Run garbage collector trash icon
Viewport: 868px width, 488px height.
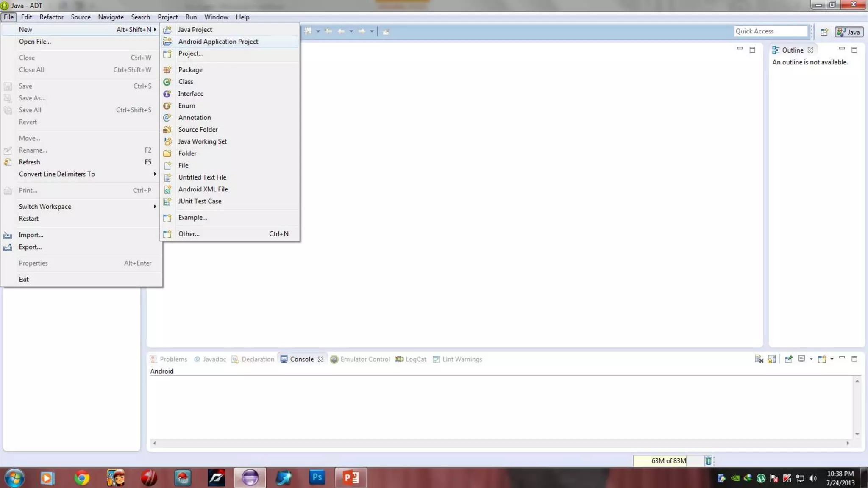pos(708,461)
